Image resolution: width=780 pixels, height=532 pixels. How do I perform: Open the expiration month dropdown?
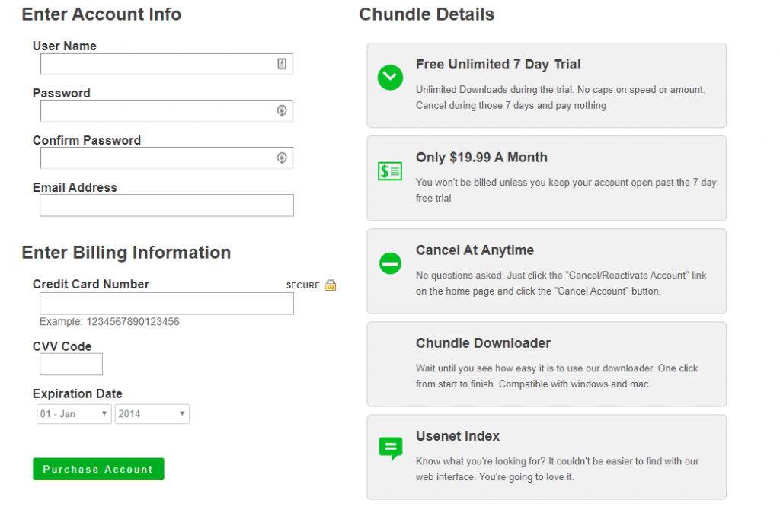[x=74, y=414]
